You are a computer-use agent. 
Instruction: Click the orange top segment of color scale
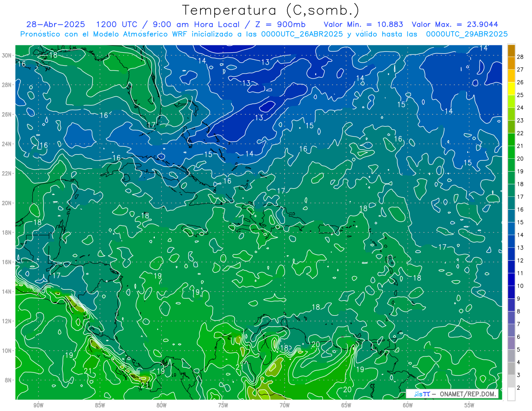coord(511,50)
